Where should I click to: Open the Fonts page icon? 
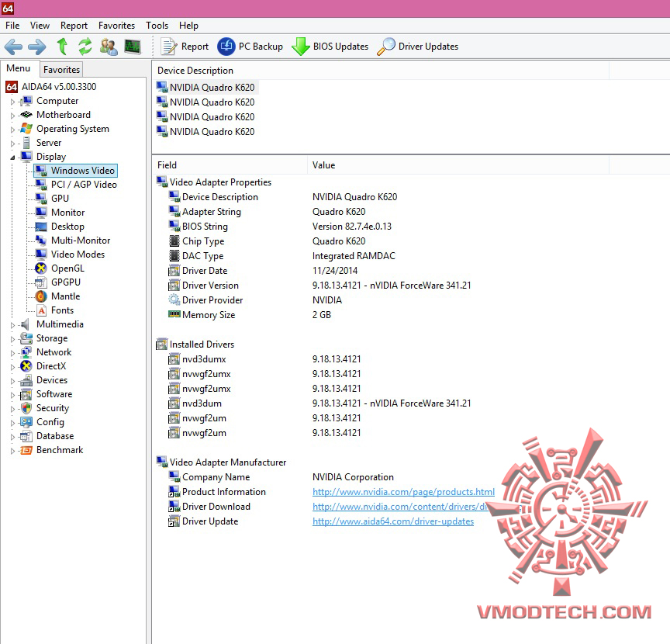coord(41,310)
